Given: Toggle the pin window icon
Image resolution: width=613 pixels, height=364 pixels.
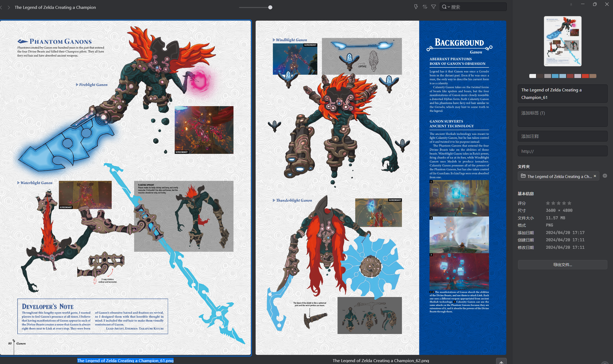Looking at the screenshot, I should click(571, 5).
